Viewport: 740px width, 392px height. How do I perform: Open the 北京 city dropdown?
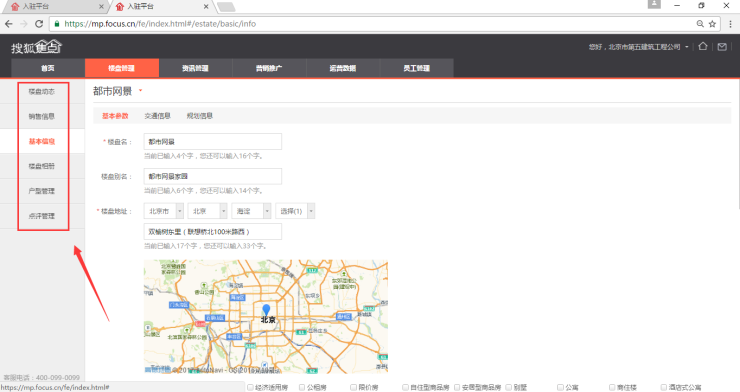tap(208, 211)
